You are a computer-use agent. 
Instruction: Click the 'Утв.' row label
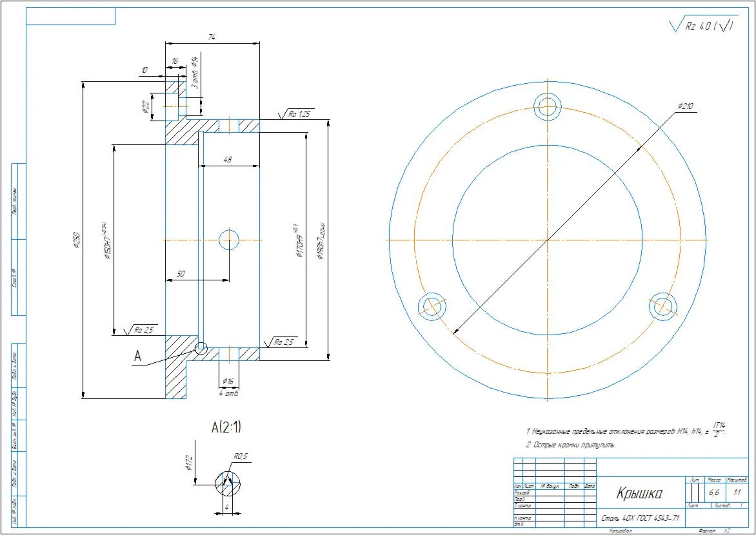(x=519, y=524)
